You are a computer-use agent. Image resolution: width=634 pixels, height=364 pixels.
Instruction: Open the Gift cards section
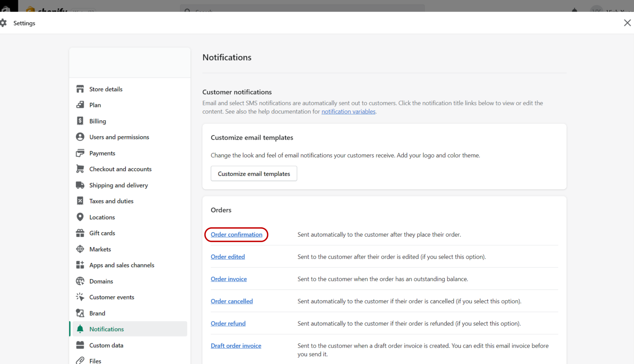coord(102,233)
